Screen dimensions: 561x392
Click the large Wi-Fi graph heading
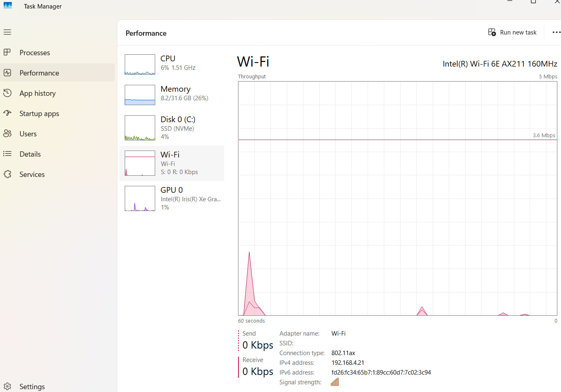253,62
